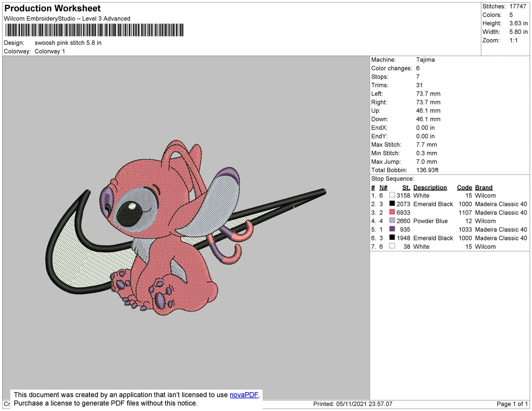
Task: Click the Brand column header
Action: click(x=484, y=187)
